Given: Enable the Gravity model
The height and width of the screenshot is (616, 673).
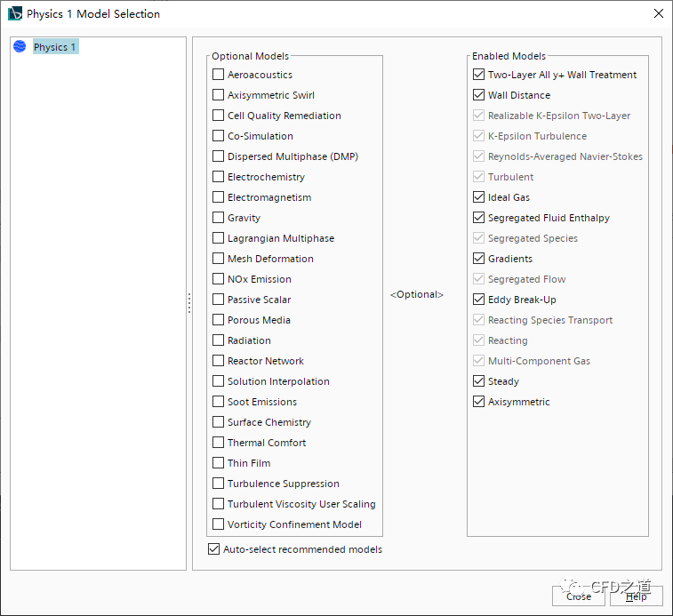Looking at the screenshot, I should tap(218, 218).
